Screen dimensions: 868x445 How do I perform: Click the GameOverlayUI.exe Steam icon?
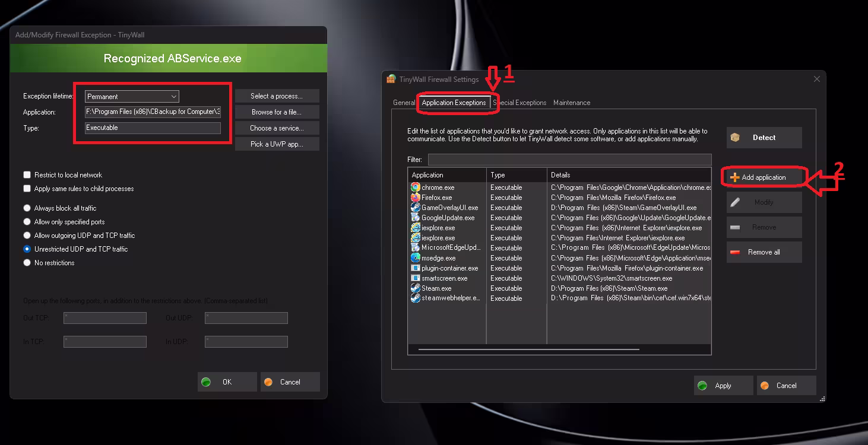416,208
